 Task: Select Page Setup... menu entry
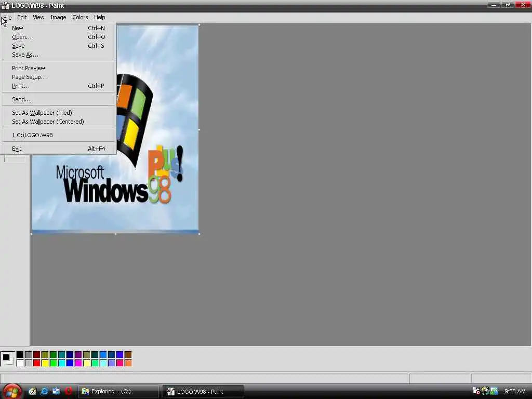click(x=58, y=77)
